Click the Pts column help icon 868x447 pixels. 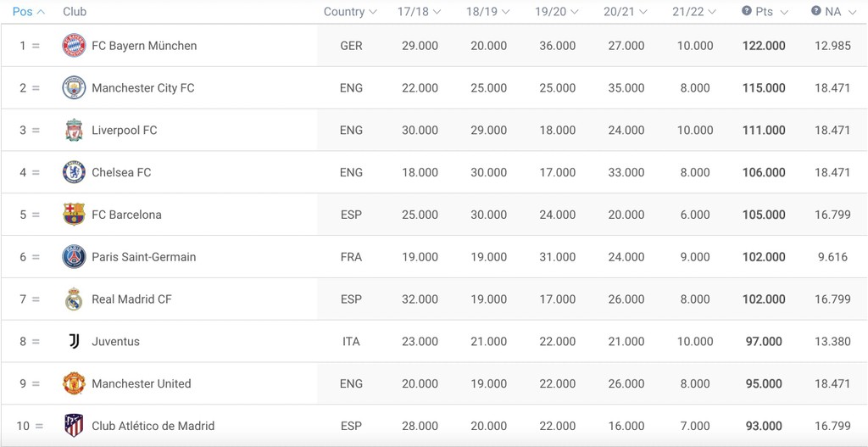[747, 11]
